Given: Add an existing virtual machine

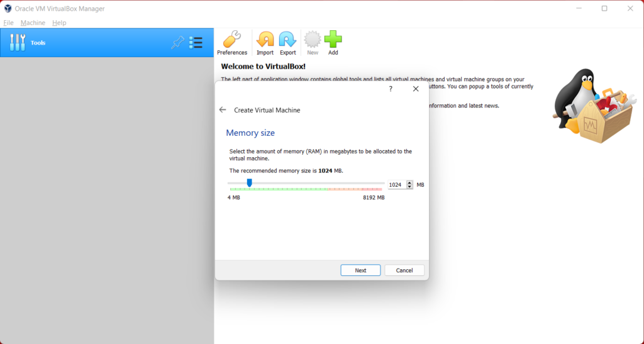Looking at the screenshot, I should (x=333, y=43).
